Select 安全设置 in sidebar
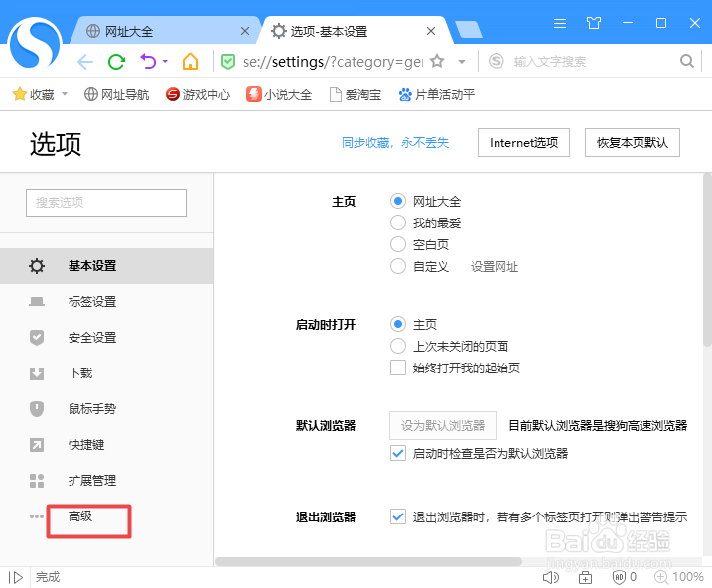Image resolution: width=712 pixels, height=588 pixels. (x=106, y=338)
